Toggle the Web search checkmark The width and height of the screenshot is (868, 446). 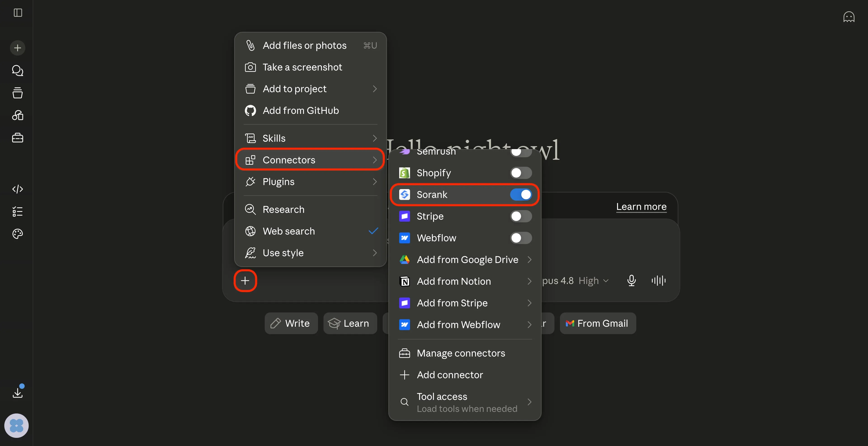(373, 231)
